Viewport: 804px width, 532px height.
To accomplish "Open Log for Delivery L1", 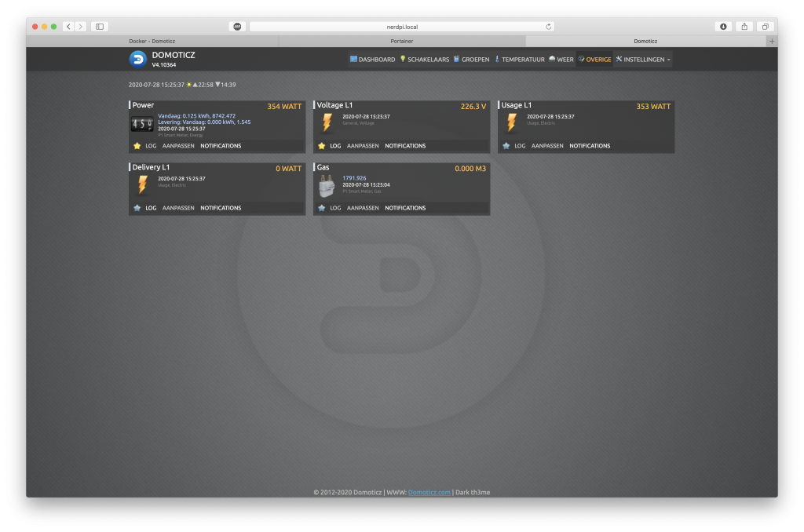I will [x=151, y=208].
